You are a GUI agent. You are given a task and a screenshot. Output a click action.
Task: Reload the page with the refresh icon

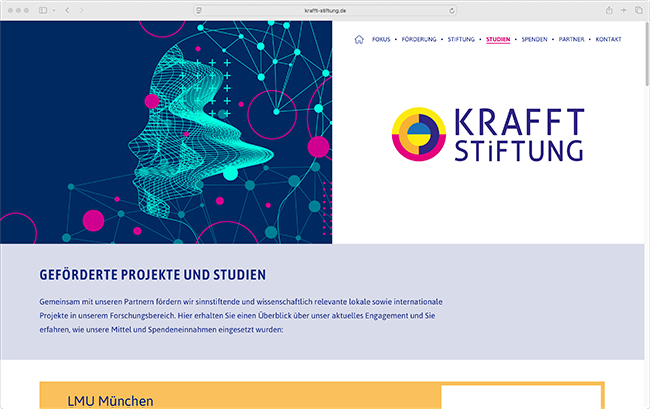pos(451,11)
